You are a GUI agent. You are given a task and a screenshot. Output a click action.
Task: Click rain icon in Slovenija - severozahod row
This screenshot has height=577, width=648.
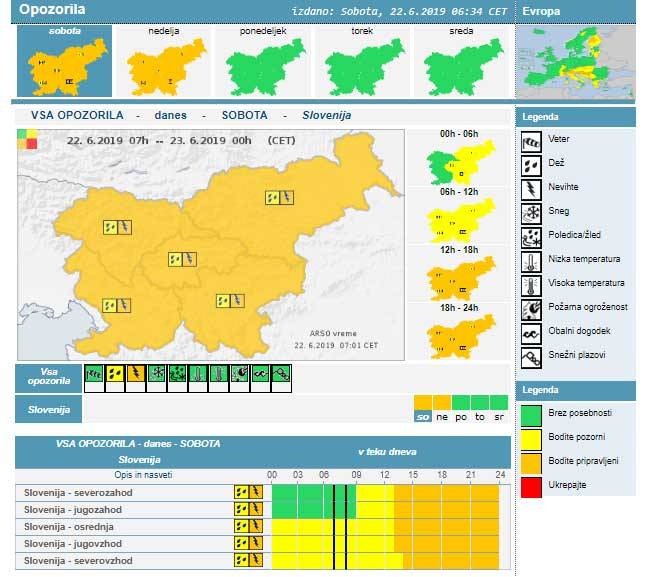[x=240, y=492]
